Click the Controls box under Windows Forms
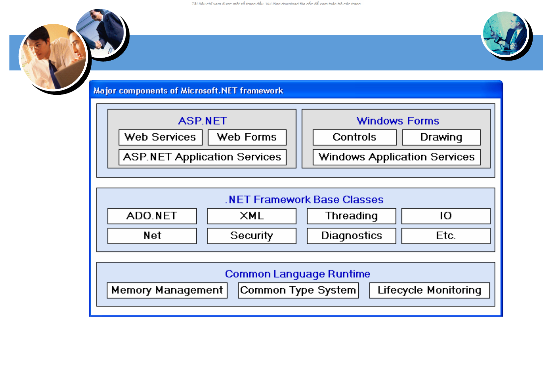The image size is (555, 392). (354, 137)
